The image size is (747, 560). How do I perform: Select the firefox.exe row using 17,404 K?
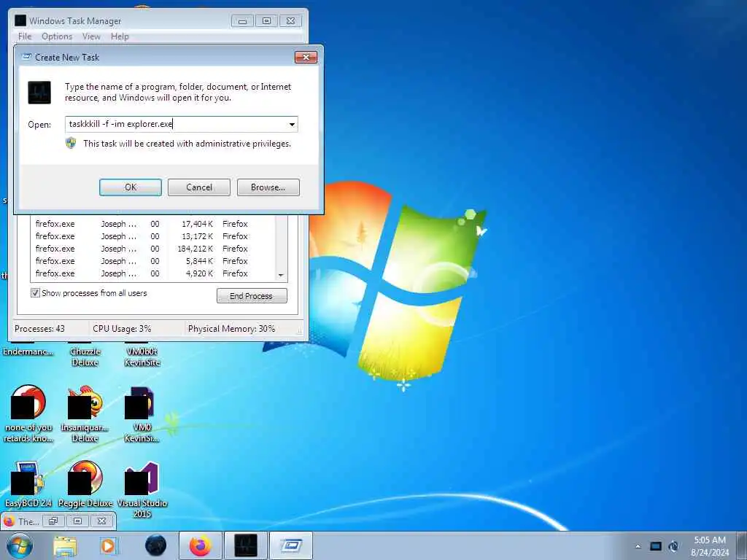point(153,224)
